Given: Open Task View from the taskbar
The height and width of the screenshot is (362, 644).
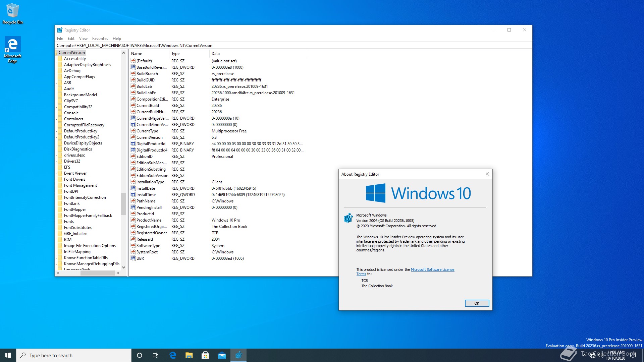Looking at the screenshot, I should (x=156, y=355).
